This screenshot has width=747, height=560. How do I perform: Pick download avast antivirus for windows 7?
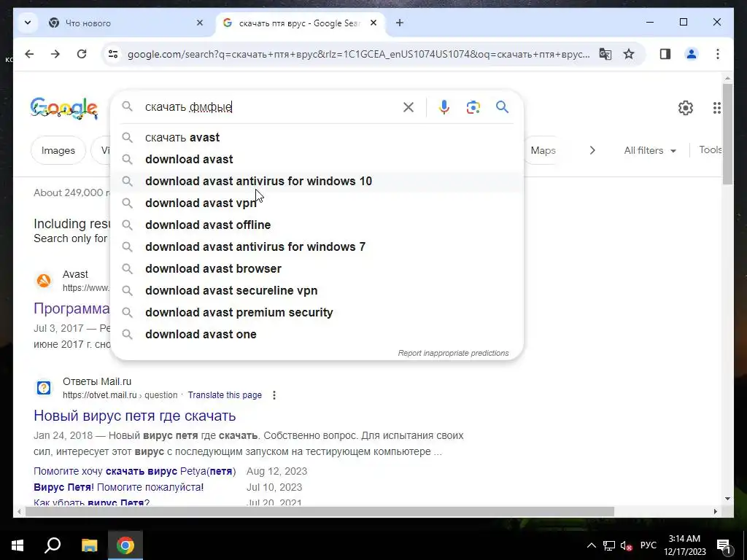317,247
